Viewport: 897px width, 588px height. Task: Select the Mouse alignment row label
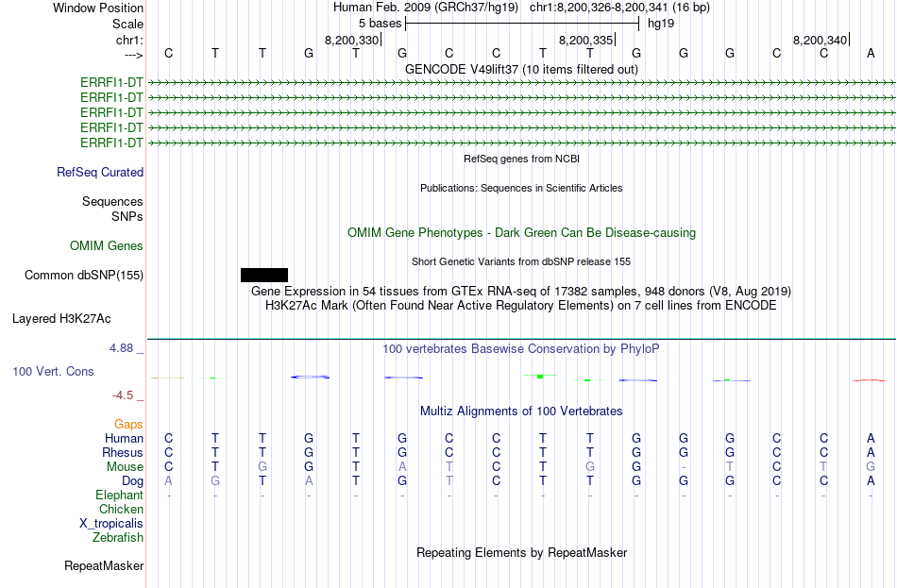125,467
